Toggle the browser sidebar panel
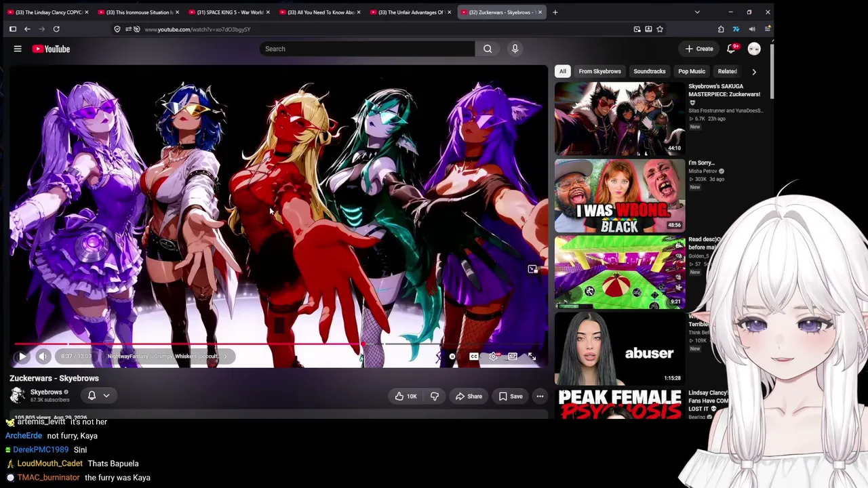This screenshot has height=488, width=868. click(12, 29)
